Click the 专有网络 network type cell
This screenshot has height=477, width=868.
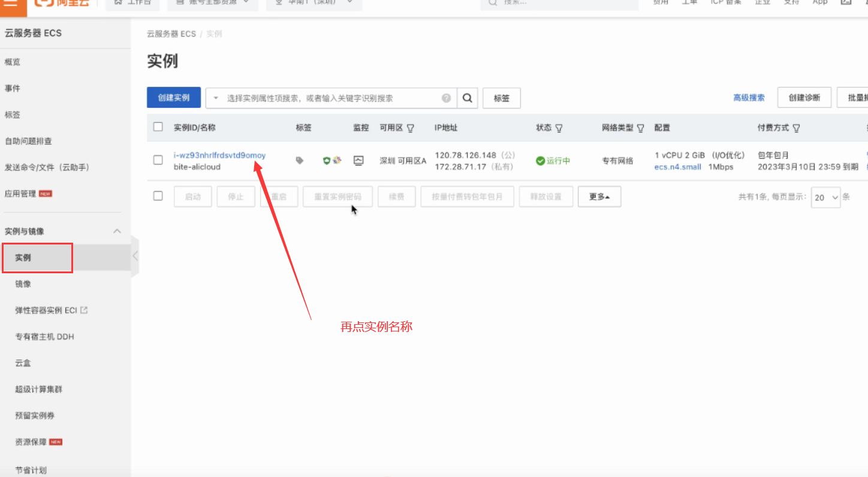617,161
